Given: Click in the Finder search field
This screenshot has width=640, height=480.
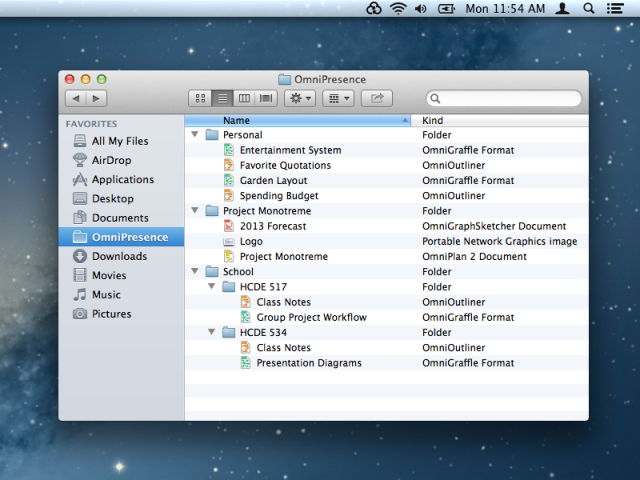Looking at the screenshot, I should [x=504, y=98].
